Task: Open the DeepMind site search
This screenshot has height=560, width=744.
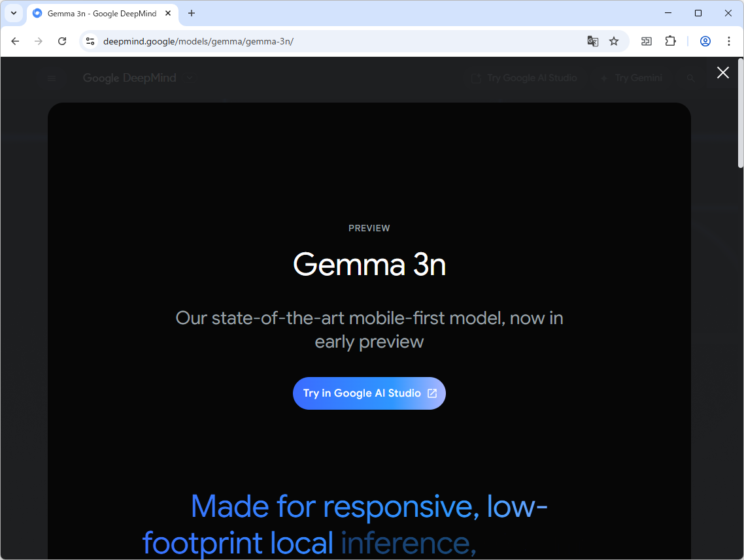Action: point(690,78)
